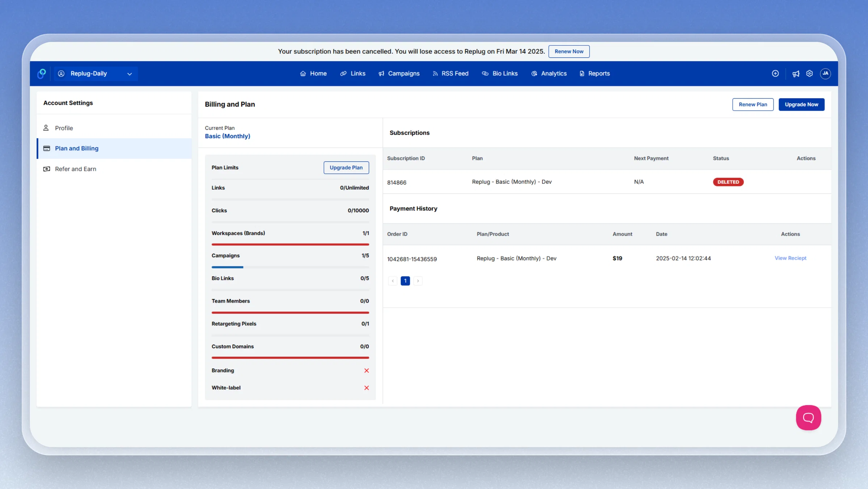Screen dimensions: 868x489
Task: Open the View Reciept link
Action: 790,258
